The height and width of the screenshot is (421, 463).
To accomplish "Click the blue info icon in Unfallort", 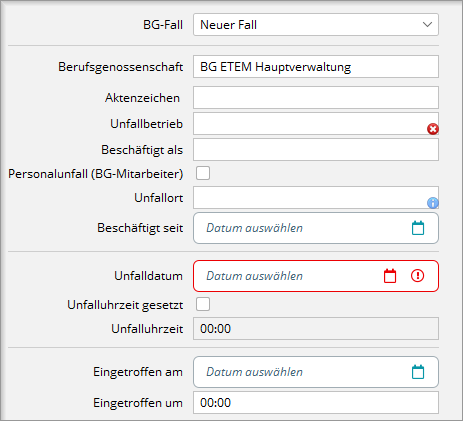I will 433,203.
